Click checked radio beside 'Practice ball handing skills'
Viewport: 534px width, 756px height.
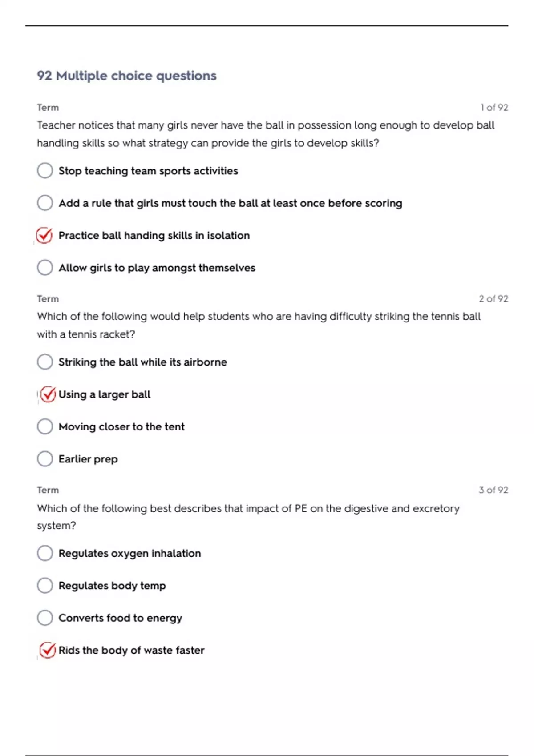[x=44, y=235]
